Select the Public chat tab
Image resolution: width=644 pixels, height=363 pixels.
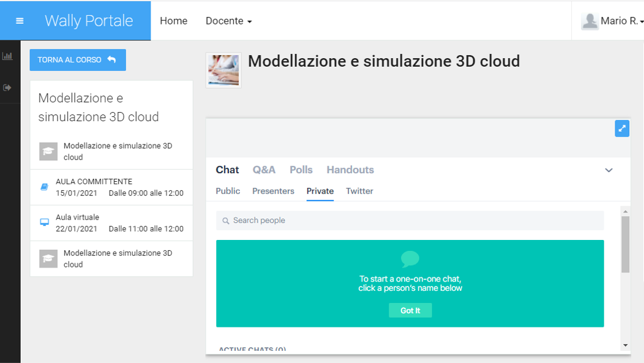(228, 191)
